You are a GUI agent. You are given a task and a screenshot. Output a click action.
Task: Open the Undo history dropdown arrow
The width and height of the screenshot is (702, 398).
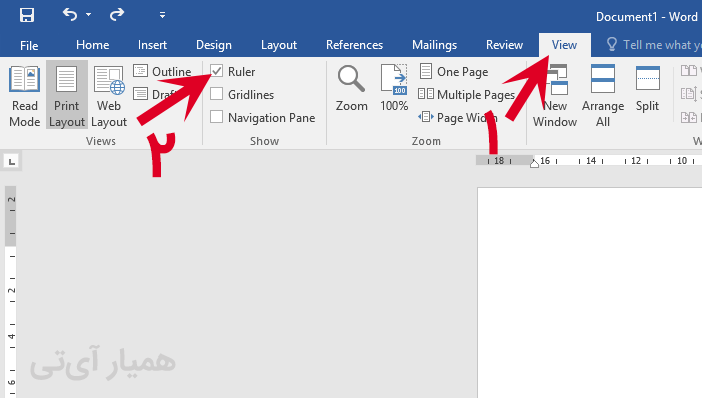click(x=88, y=15)
